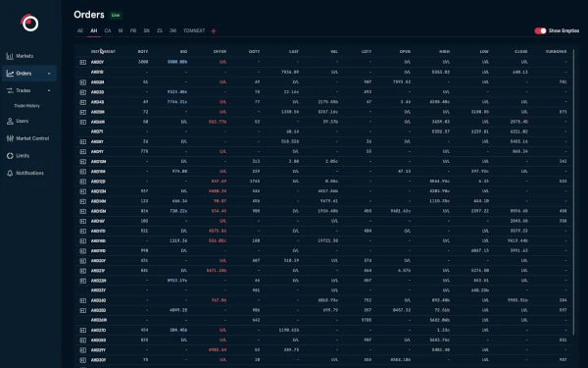Click the row icon beside AH11M
The image size is (588, 368).
(x=83, y=171)
